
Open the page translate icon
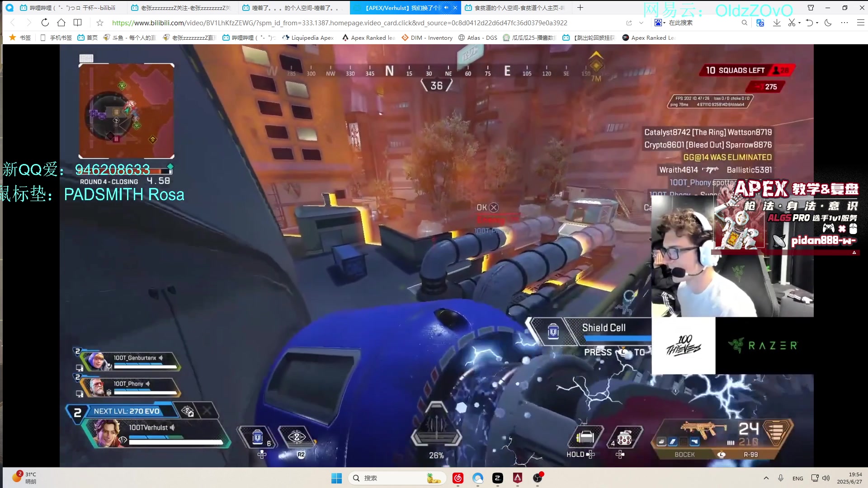point(760,23)
